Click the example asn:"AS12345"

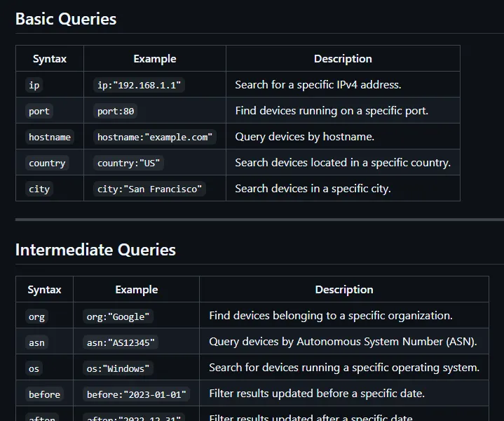point(121,343)
